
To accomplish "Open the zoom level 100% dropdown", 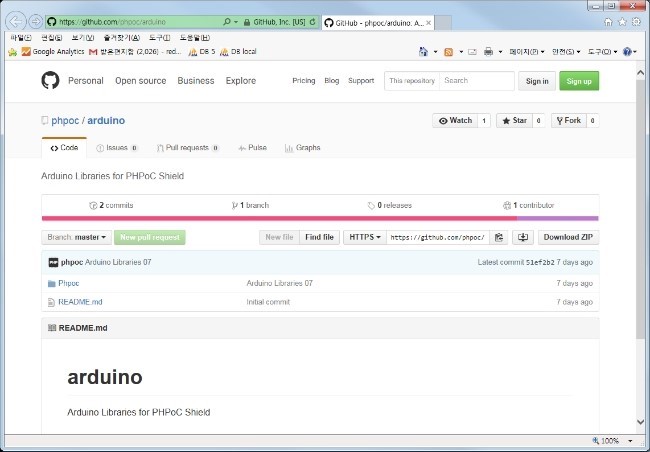I will click(x=612, y=441).
